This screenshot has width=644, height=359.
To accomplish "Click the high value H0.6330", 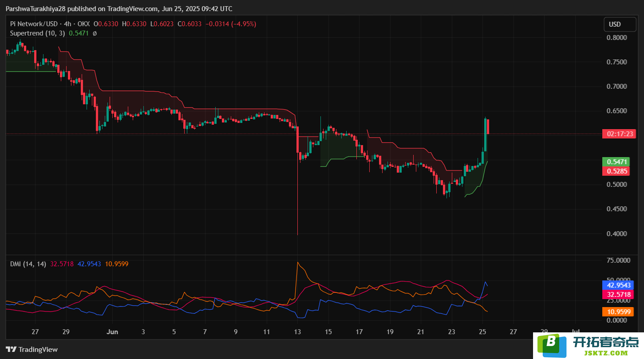I will (x=135, y=24).
